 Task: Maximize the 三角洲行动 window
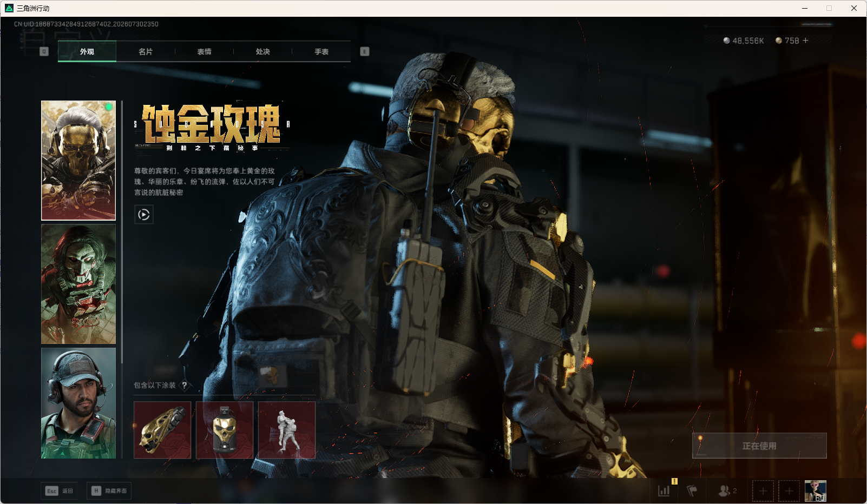pyautogui.click(x=829, y=8)
